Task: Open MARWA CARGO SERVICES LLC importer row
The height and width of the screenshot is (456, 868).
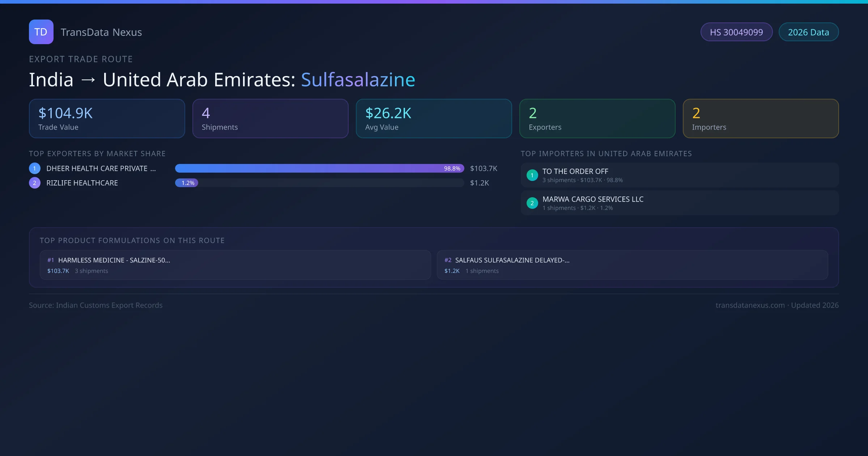Action: click(680, 203)
